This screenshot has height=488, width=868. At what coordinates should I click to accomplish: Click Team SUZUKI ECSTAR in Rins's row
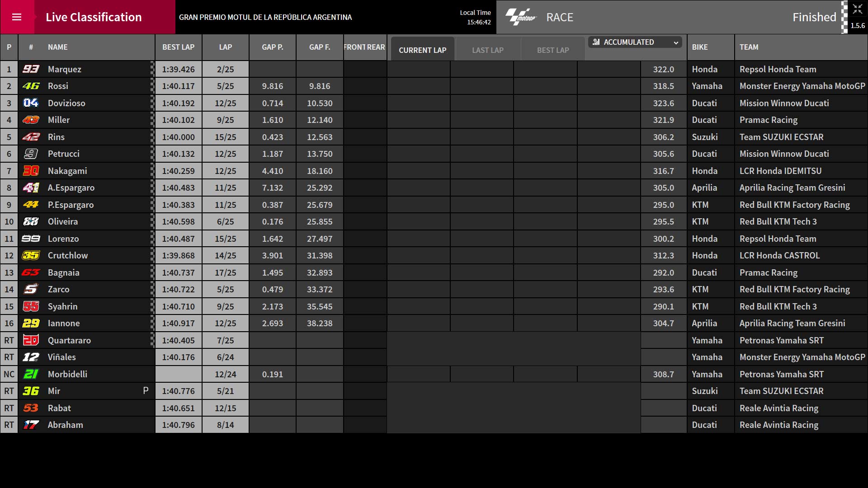pyautogui.click(x=782, y=137)
